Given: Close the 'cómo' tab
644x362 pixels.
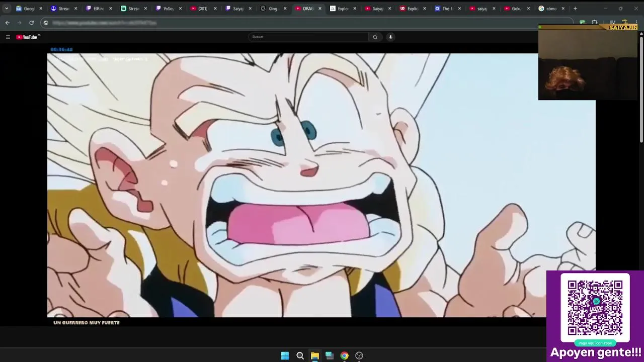Looking at the screenshot, I should coord(563,9).
